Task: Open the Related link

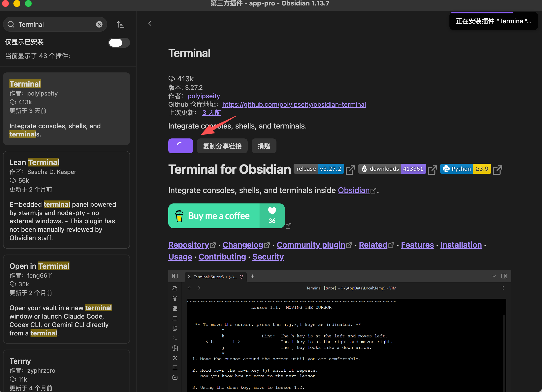Action: pyautogui.click(x=373, y=245)
